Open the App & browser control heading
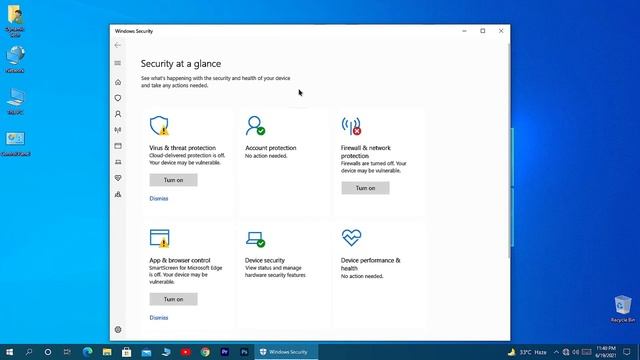This screenshot has height=360, width=640. [180, 260]
